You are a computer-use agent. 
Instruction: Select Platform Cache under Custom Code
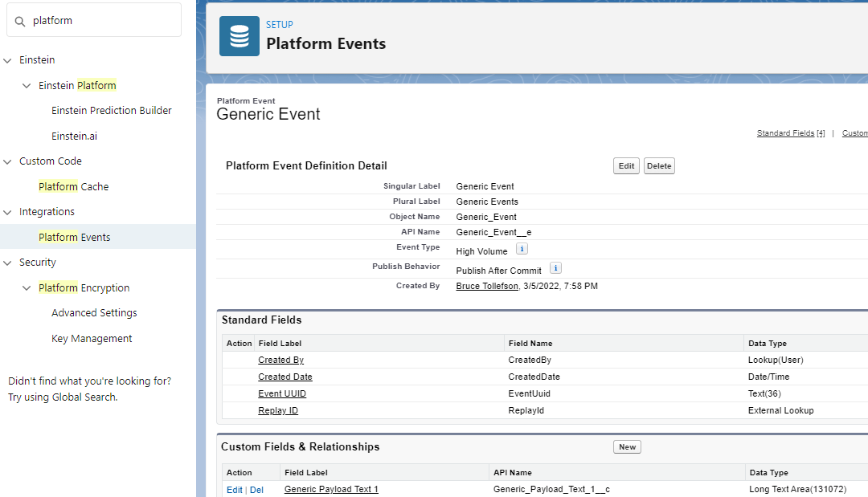pyautogui.click(x=73, y=185)
